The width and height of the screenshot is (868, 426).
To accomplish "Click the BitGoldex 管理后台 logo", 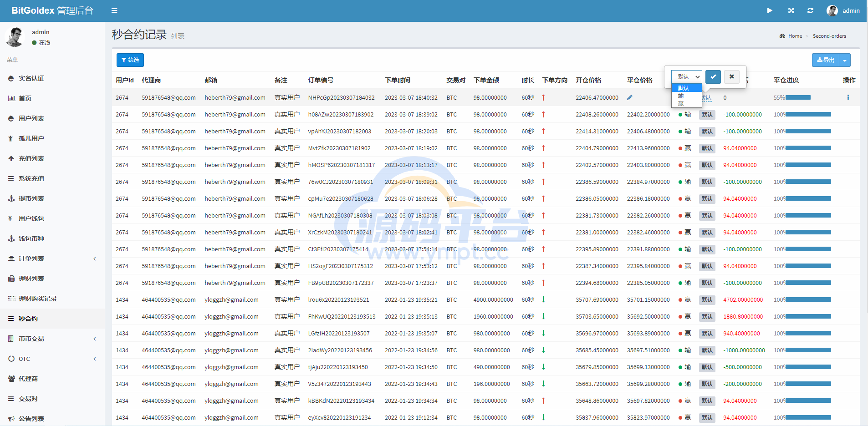I will tap(52, 10).
